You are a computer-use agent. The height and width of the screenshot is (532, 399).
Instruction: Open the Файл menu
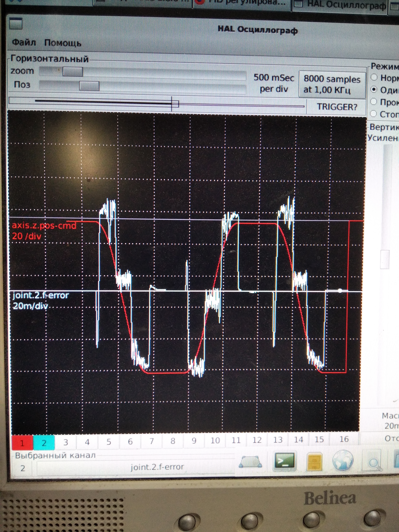click(x=24, y=43)
